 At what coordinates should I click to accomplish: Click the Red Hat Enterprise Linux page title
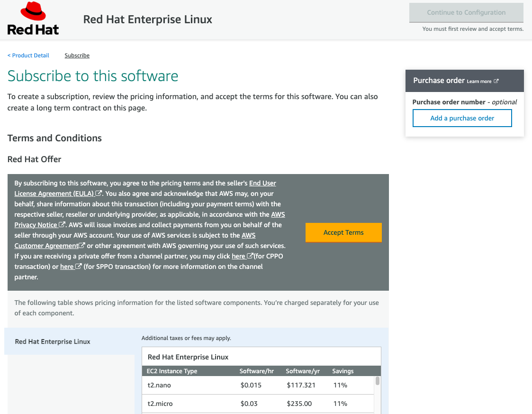(148, 19)
